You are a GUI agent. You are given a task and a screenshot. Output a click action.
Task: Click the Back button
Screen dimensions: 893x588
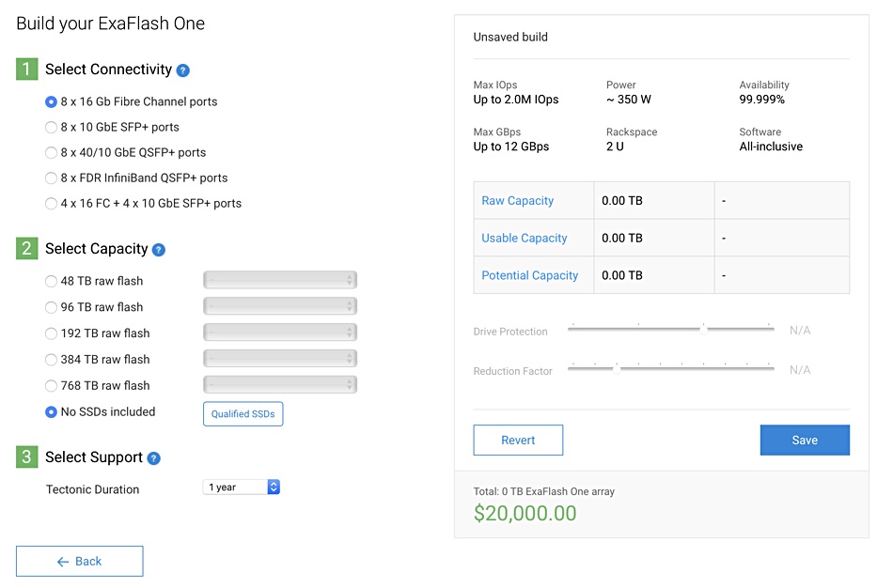click(x=80, y=562)
